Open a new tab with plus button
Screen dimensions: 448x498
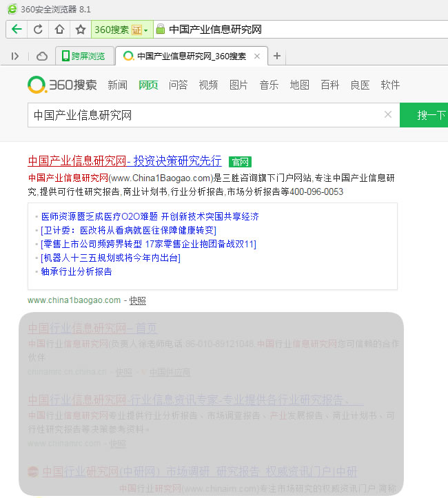tap(277, 56)
